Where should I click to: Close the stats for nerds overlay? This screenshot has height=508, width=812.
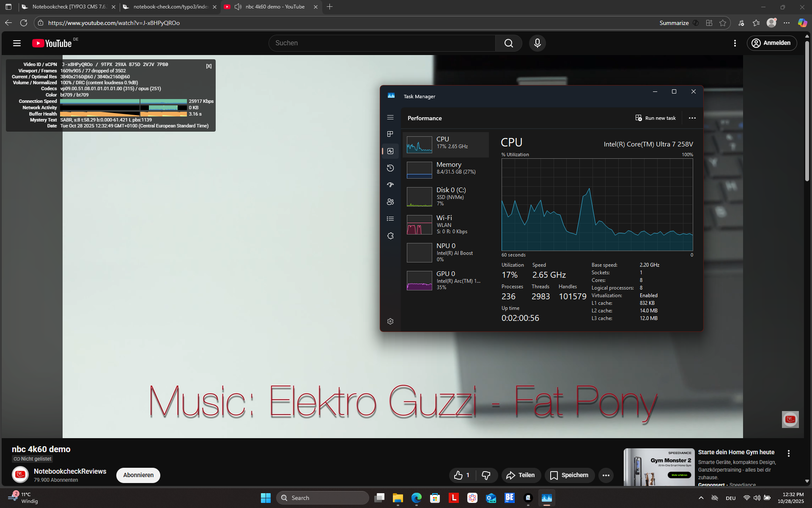[x=209, y=66]
